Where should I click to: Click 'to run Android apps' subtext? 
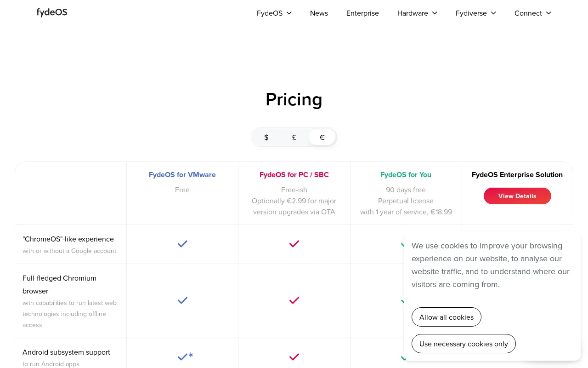51,364
